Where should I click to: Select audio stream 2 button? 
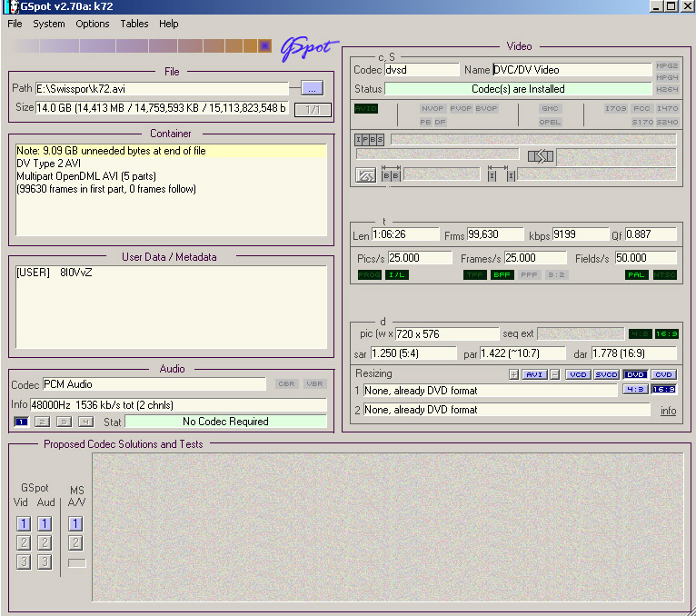42,422
